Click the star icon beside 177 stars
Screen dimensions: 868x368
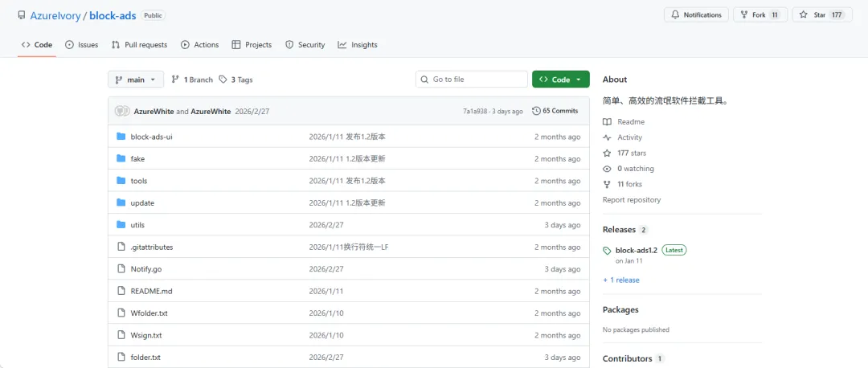pos(608,153)
